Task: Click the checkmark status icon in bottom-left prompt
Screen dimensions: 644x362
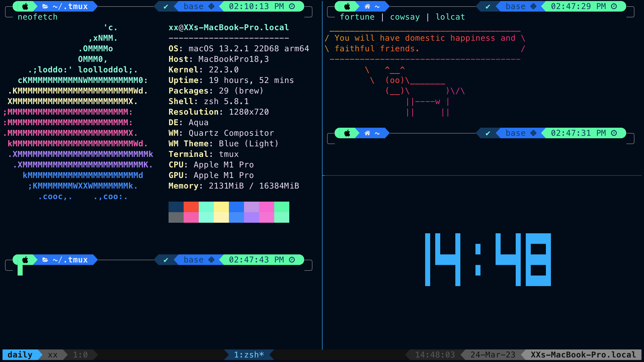Action: coord(166,260)
